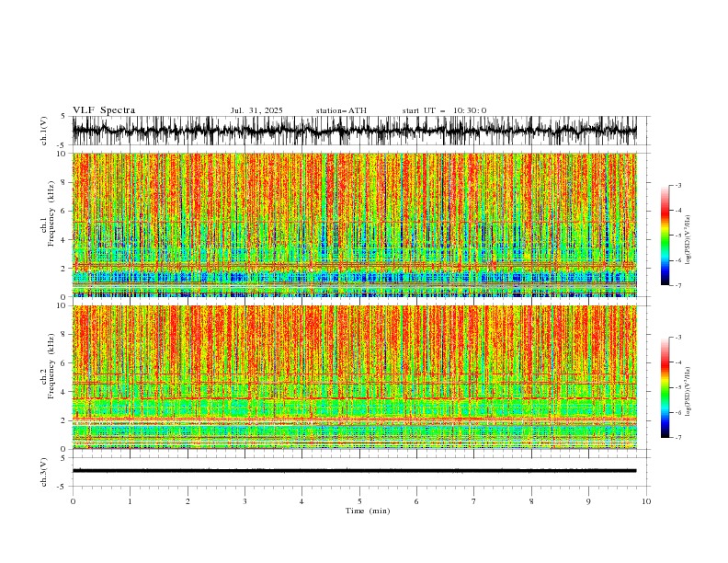Click the '-3' label on upper color scale
This screenshot has height=563, width=728.
677,185
